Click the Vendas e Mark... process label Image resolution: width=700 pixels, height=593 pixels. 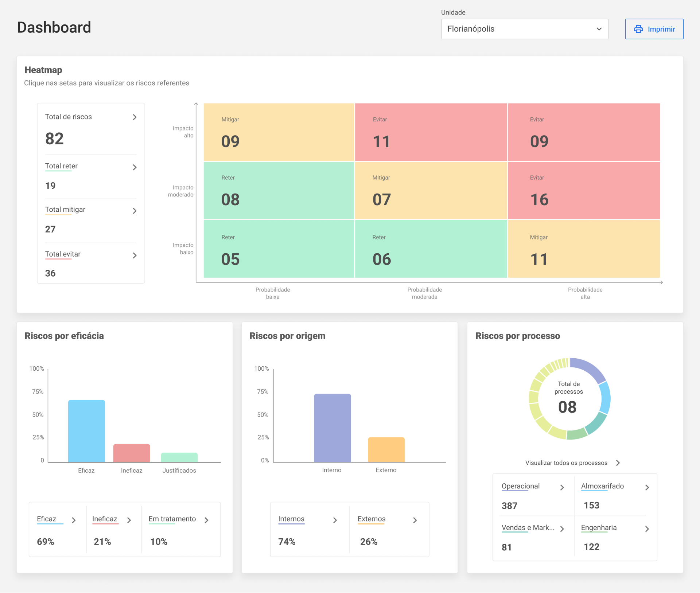pyautogui.click(x=528, y=528)
